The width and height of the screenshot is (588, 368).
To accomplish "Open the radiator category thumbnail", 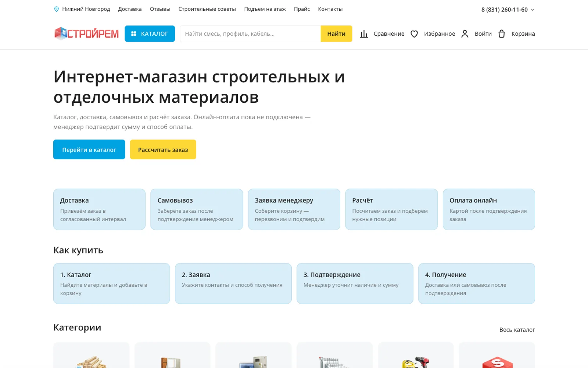I will click(x=335, y=355).
